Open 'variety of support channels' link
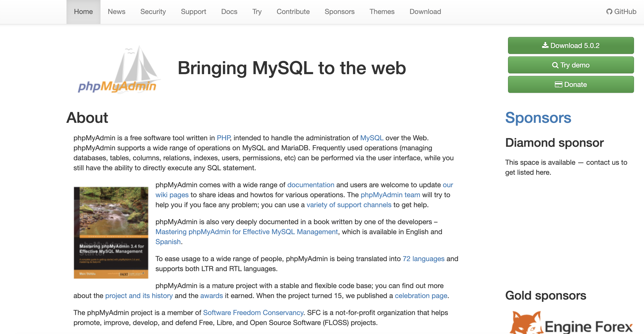 click(349, 205)
